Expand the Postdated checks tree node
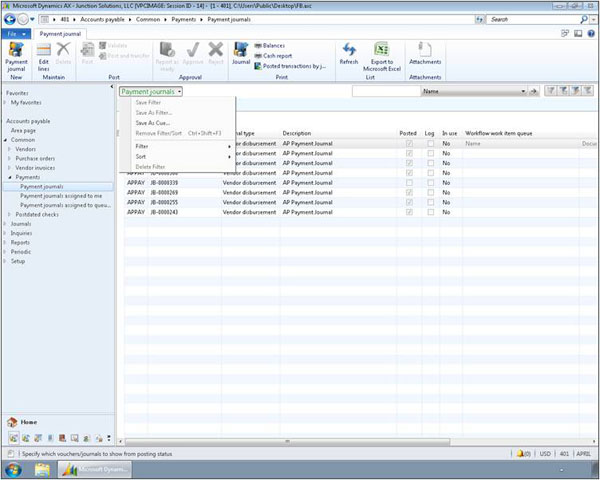Image resolution: width=600 pixels, height=480 pixels. pyautogui.click(x=10, y=214)
